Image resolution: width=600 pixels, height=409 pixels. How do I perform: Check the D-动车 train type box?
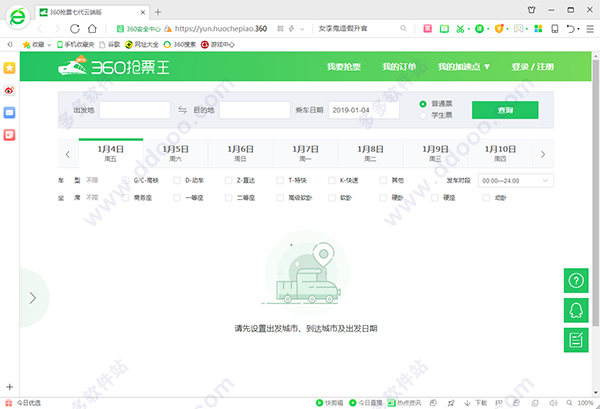[177, 180]
